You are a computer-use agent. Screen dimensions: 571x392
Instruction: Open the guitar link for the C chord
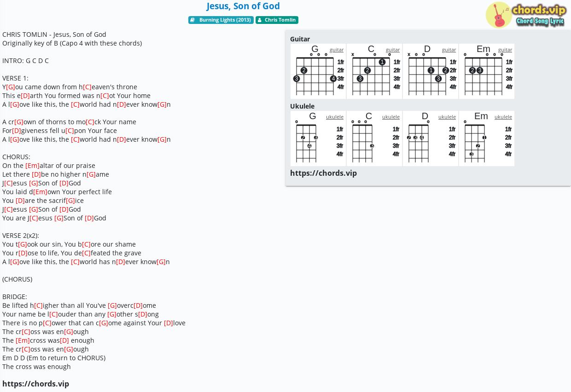tap(393, 50)
